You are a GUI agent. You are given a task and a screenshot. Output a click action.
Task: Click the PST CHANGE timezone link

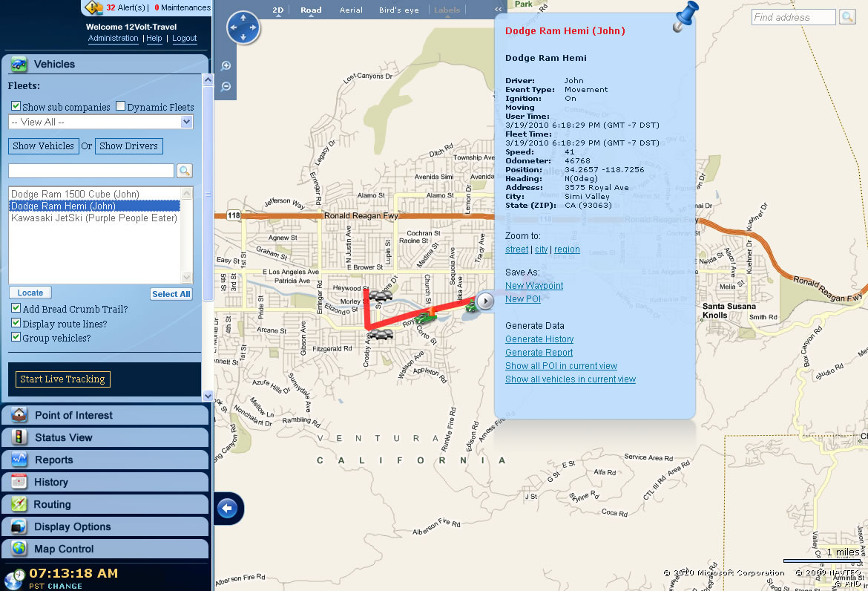[56, 586]
